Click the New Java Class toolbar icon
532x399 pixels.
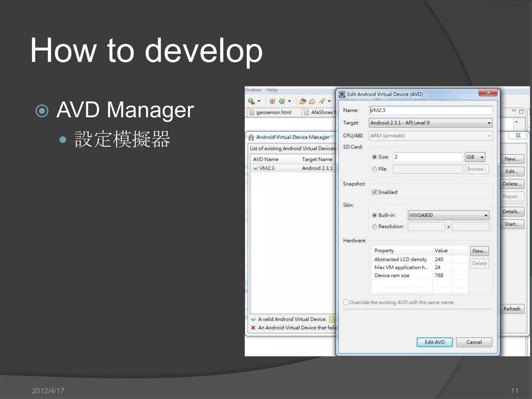click(x=282, y=101)
